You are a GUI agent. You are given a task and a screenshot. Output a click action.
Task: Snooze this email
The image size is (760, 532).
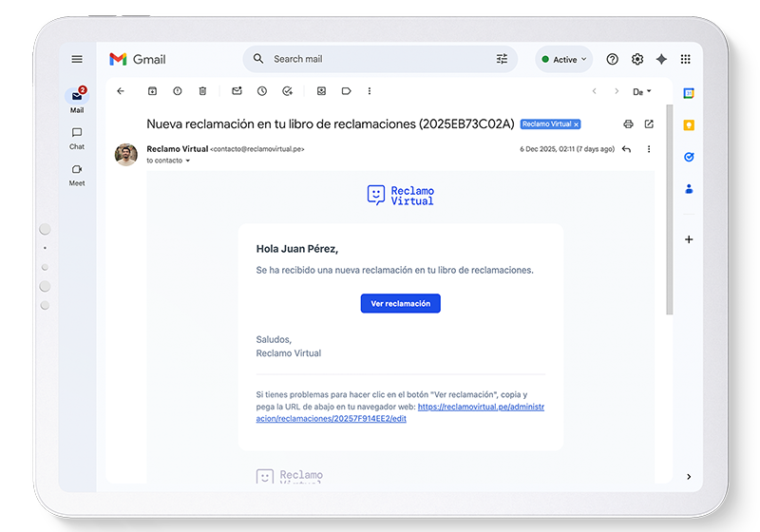[262, 90]
